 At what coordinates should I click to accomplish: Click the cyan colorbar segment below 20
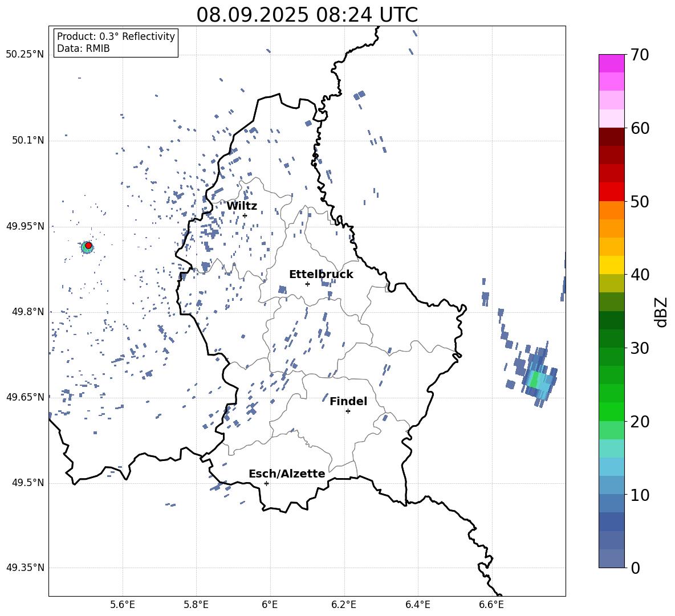tap(612, 448)
